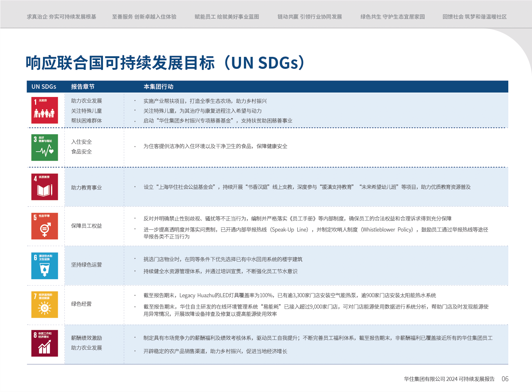The width and height of the screenshot is (532, 392).
Task: Click the SDG 8 经济增长 chart icon
Action: [45, 343]
